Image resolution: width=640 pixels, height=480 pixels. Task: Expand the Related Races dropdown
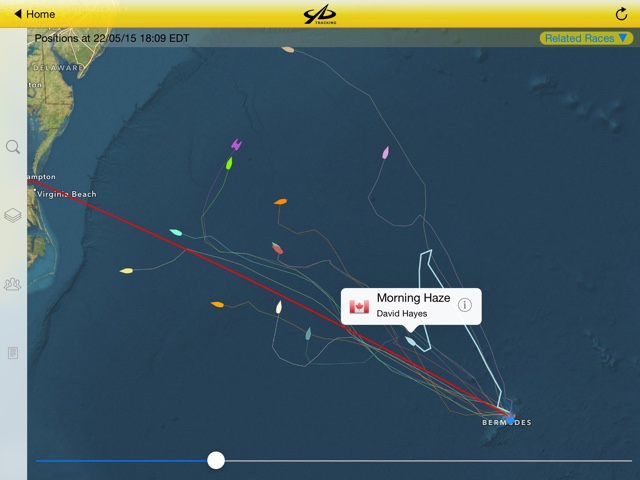coord(586,38)
